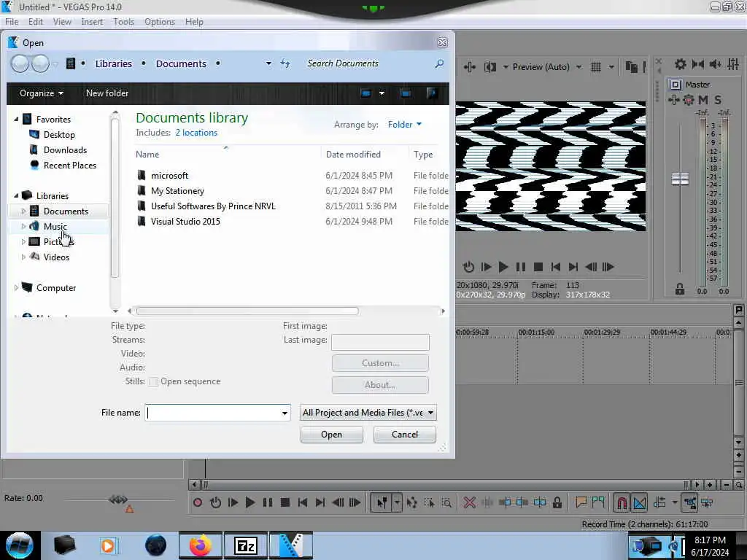Click the red Delete icon in toolbar
This screenshot has height=560, width=747.
(469, 502)
